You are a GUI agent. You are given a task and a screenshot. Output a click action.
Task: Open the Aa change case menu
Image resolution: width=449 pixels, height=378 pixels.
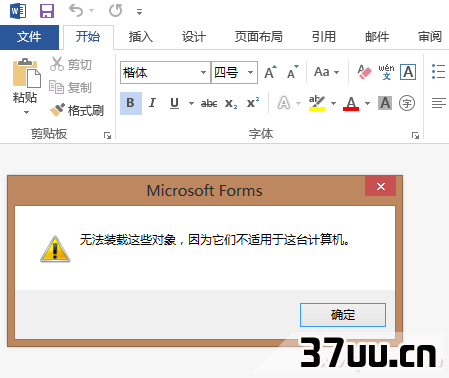[x=326, y=72]
